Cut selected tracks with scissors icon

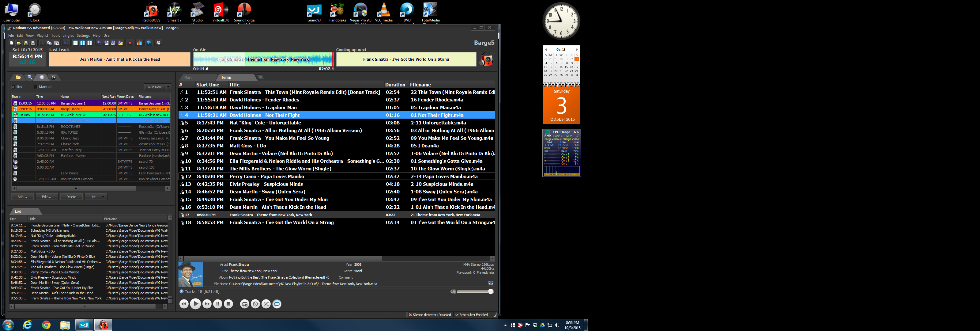pos(42,43)
